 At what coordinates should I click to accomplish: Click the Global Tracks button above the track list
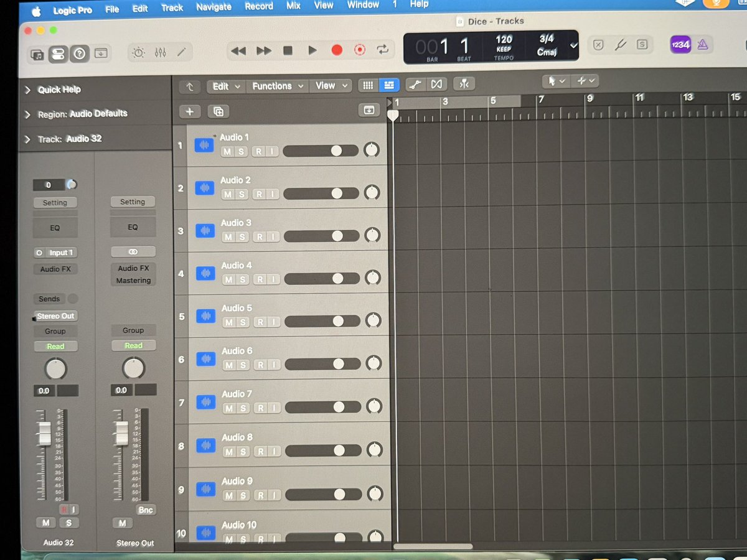point(369,110)
